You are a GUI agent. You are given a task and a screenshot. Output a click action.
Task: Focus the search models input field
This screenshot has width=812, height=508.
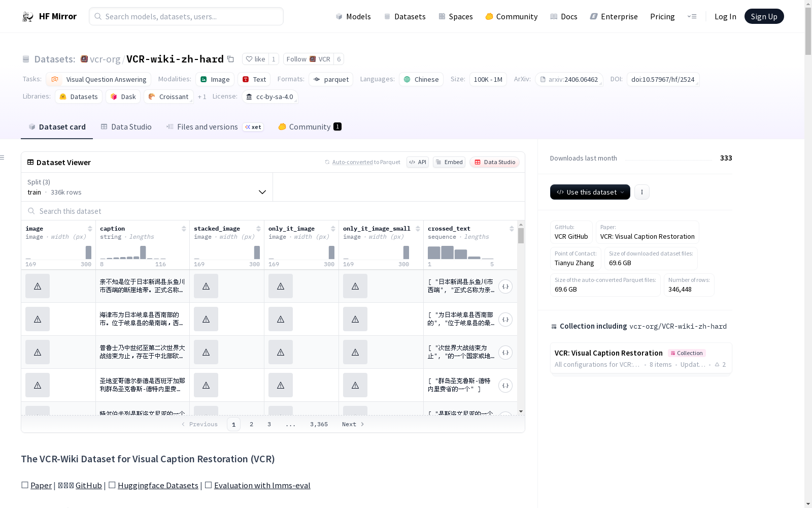186,16
